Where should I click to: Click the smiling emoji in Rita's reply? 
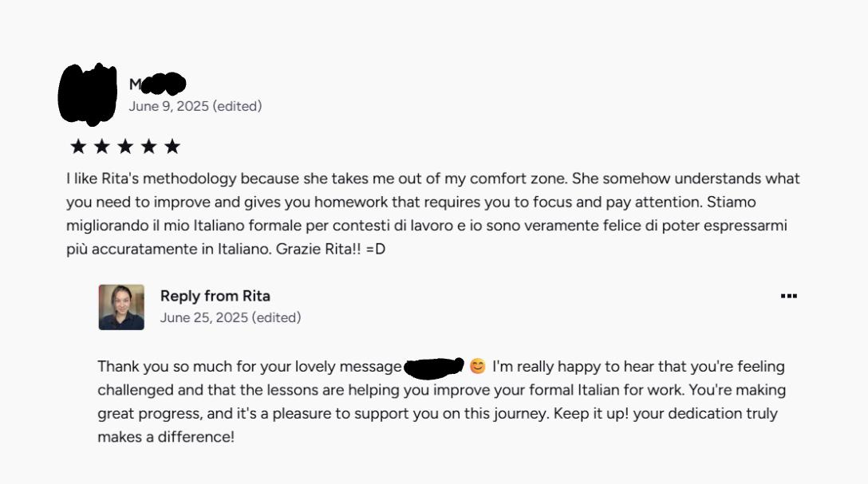tap(477, 367)
